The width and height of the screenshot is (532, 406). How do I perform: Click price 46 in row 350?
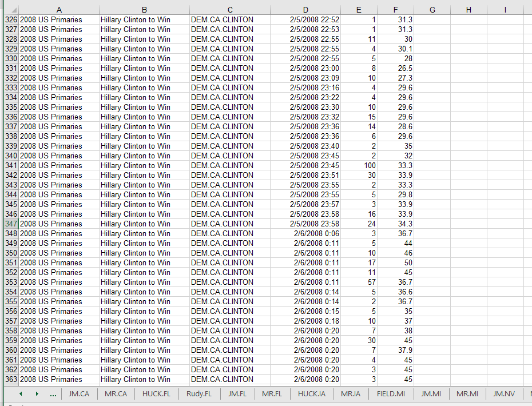click(395, 253)
